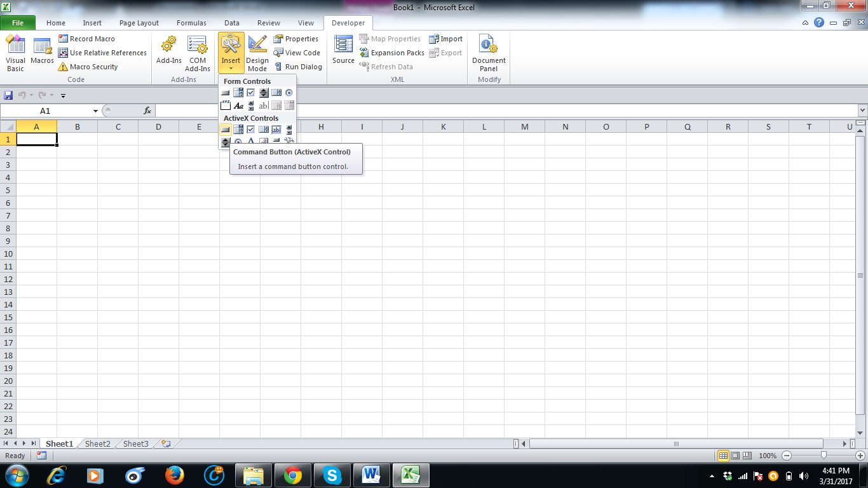Open Expansion Packs
The image size is (868, 488).
point(392,53)
